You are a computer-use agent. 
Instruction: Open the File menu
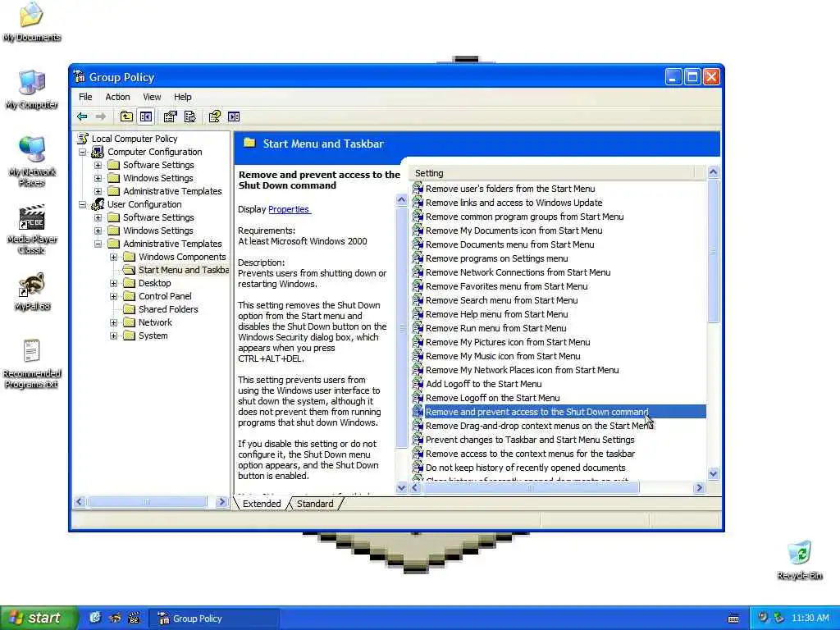coord(85,97)
